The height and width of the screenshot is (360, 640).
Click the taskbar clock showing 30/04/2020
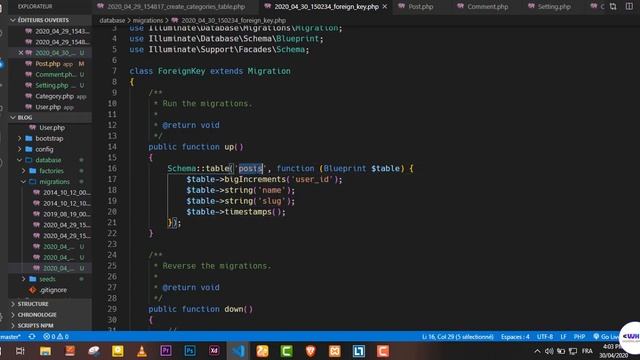click(x=611, y=351)
